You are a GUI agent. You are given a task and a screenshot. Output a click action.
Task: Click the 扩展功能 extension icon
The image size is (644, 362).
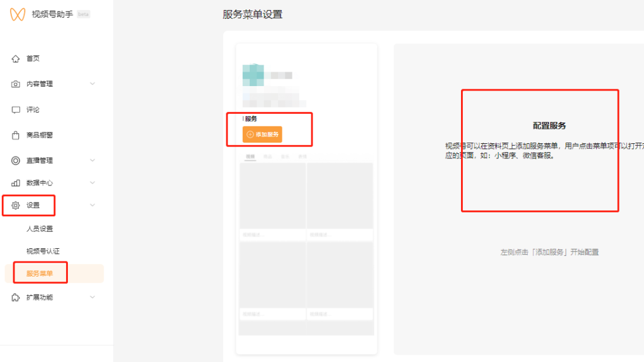pyautogui.click(x=15, y=297)
